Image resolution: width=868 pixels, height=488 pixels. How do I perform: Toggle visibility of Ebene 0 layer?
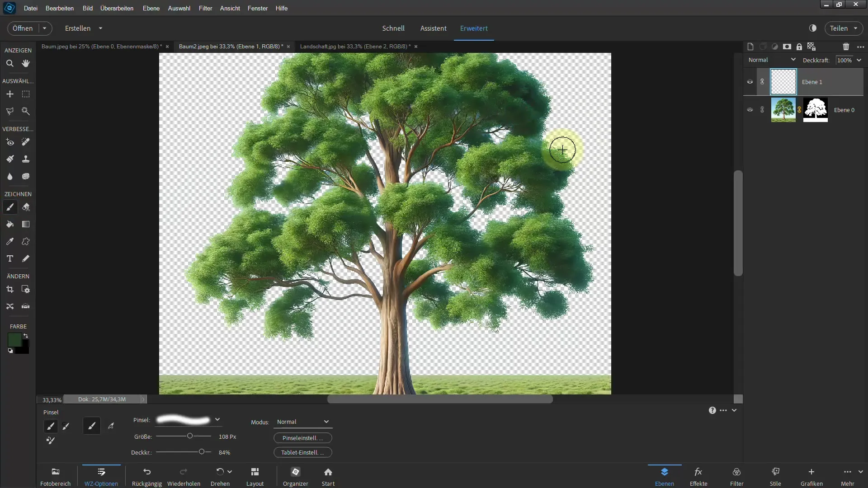pos(750,110)
